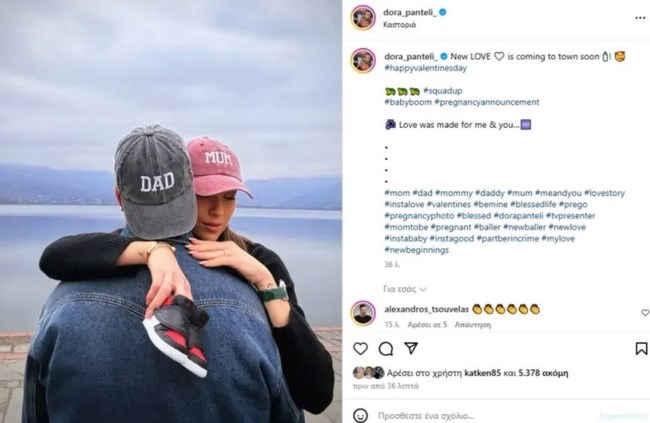Save post with bookmark icon
650x423 pixels.
[641, 348]
